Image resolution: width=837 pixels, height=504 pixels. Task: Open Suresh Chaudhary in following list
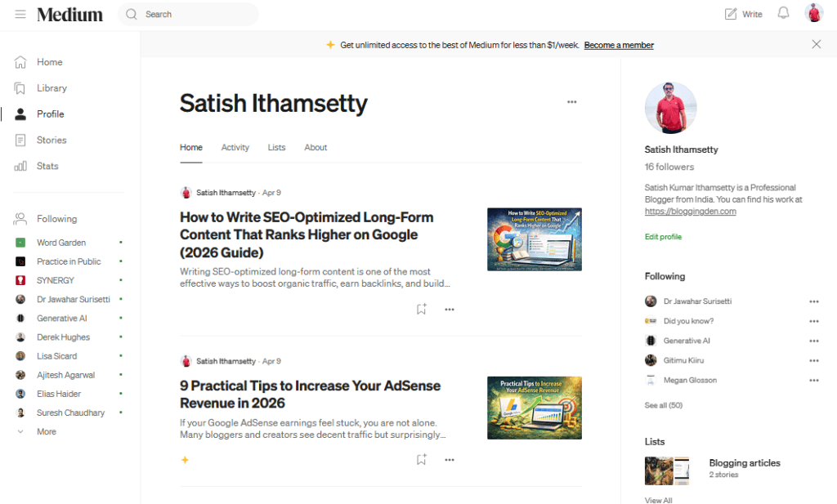click(x=70, y=413)
